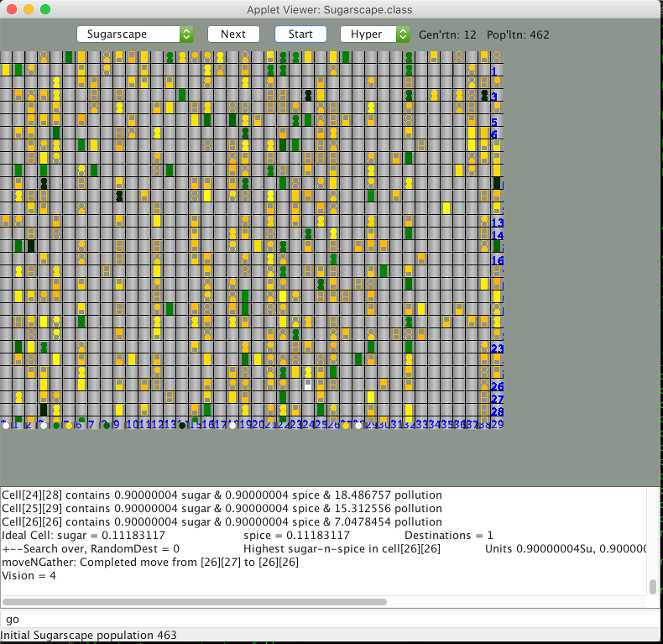Click the log's vertical scrollbar thumb
This screenshot has width=663, height=644.
(653, 586)
